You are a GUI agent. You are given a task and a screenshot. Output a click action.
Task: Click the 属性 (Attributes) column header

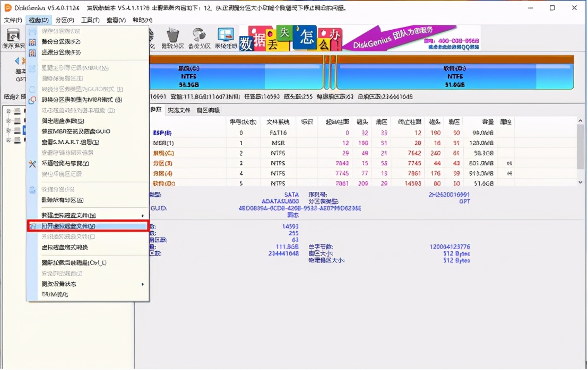(x=506, y=122)
